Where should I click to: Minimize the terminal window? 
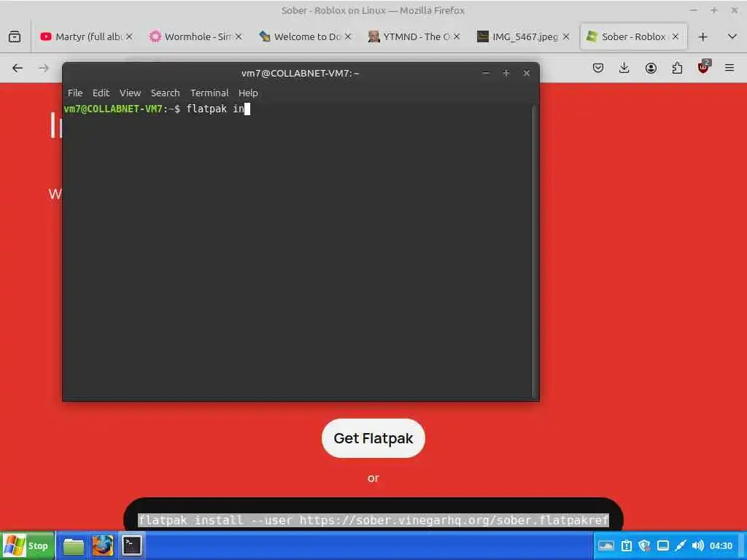point(486,73)
